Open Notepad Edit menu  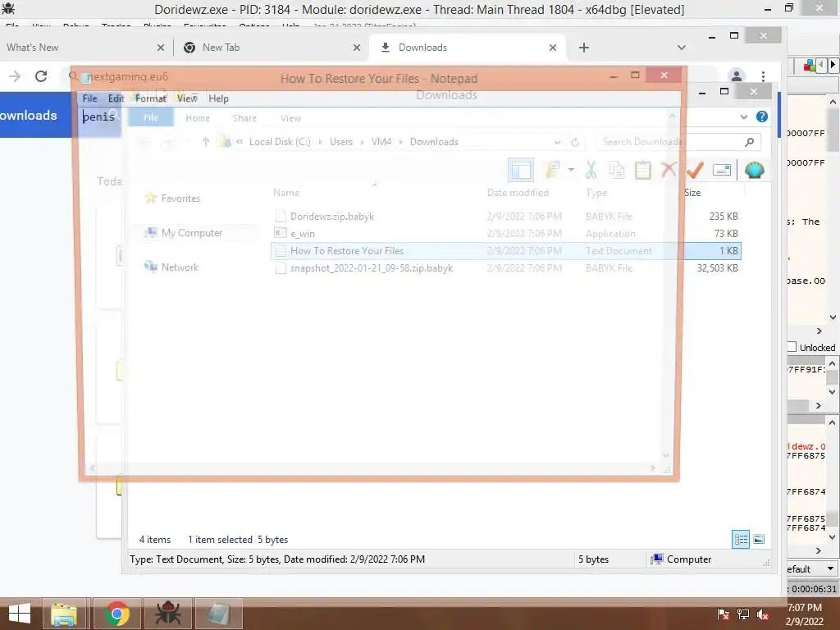(116, 98)
